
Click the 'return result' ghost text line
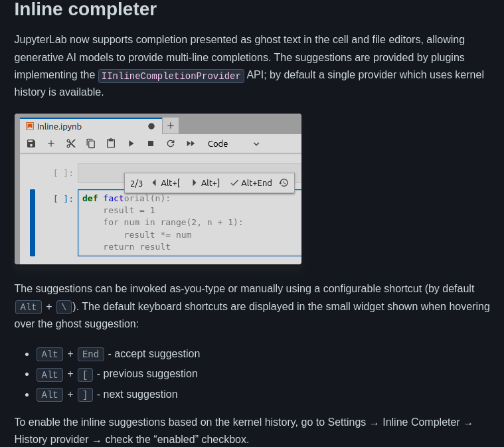tap(137, 247)
